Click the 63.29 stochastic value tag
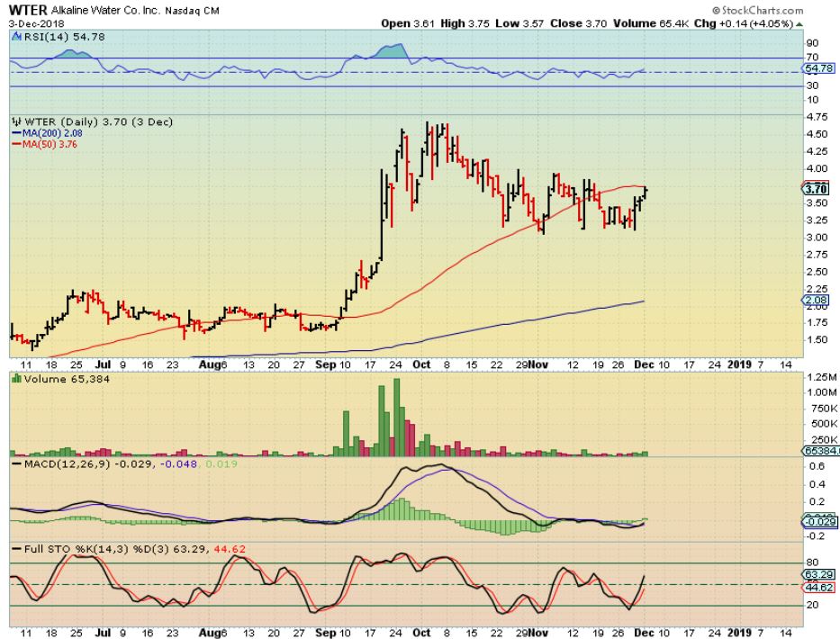This screenshot has height=639, width=840. point(816,572)
